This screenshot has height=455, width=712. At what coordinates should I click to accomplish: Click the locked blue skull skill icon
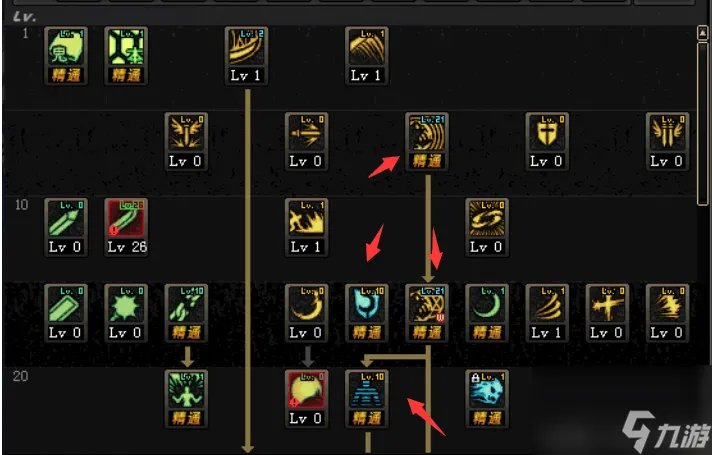point(487,398)
